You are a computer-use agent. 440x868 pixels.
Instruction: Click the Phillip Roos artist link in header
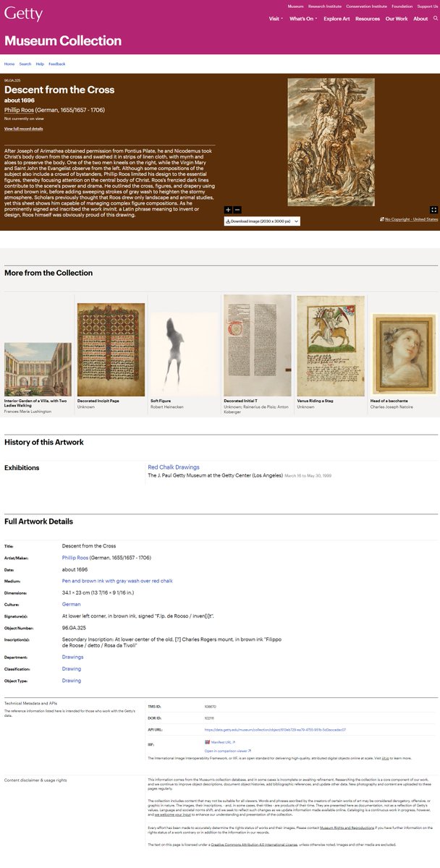coord(19,109)
